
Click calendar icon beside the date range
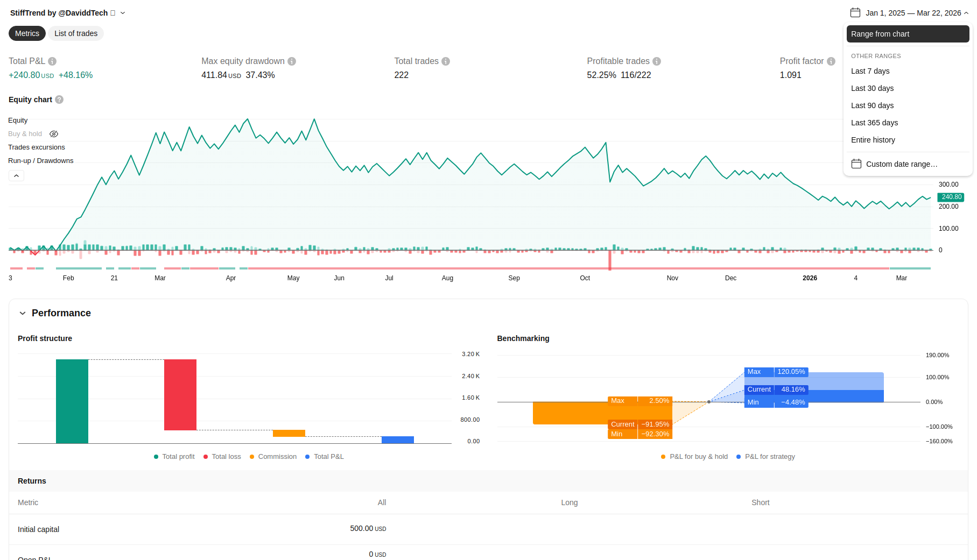coord(855,13)
